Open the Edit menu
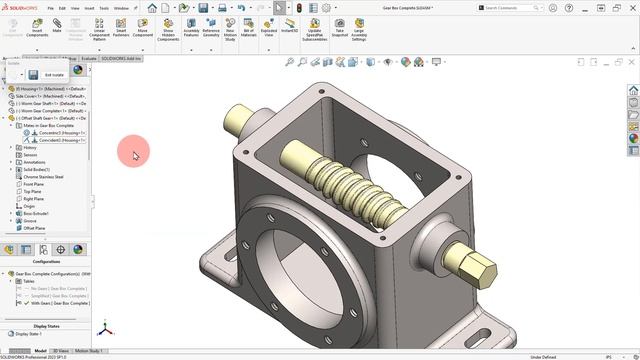This screenshot has width=640, height=360. point(62,8)
